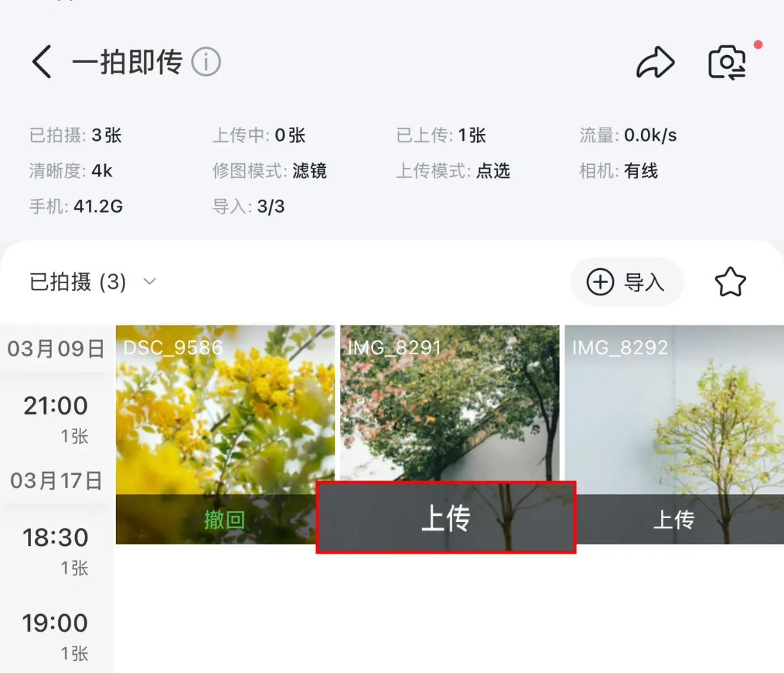
Task: Tap 上传 on IMG_8292 photo
Action: coord(674,519)
